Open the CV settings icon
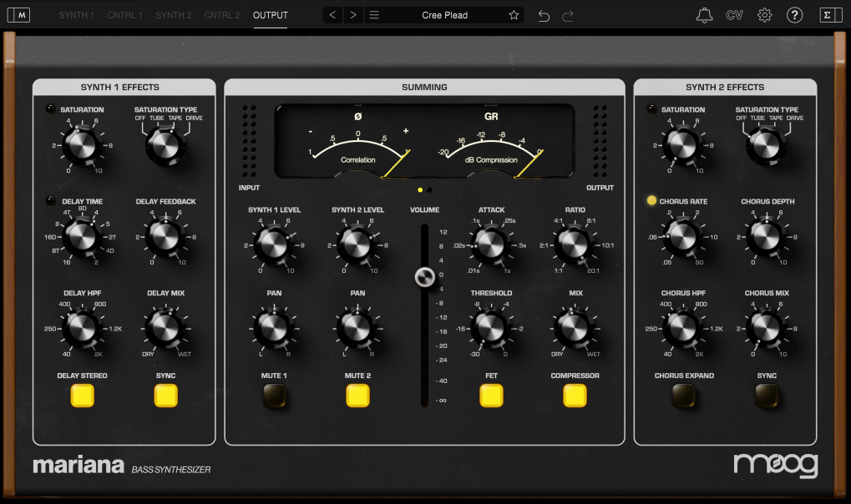This screenshot has height=504, width=851. coord(734,15)
